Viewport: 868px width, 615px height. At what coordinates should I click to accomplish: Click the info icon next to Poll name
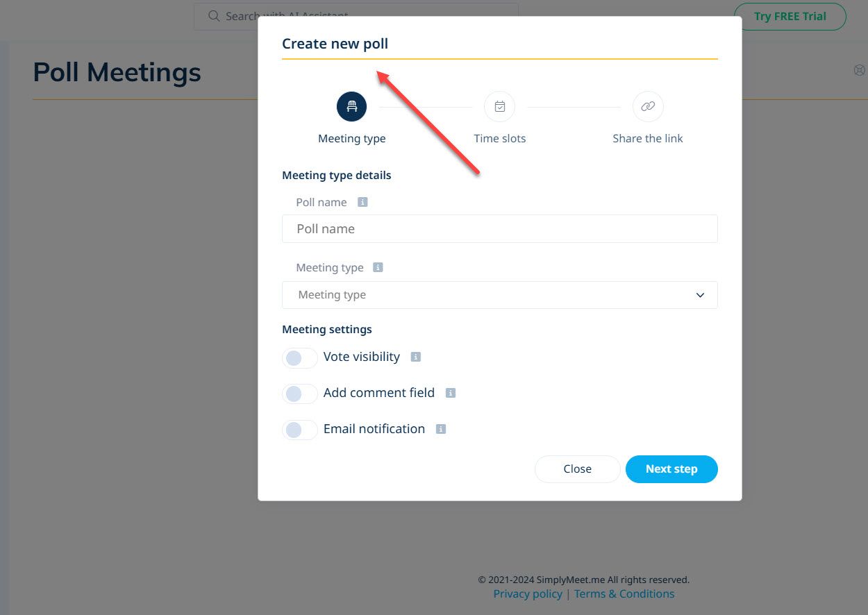coord(362,201)
